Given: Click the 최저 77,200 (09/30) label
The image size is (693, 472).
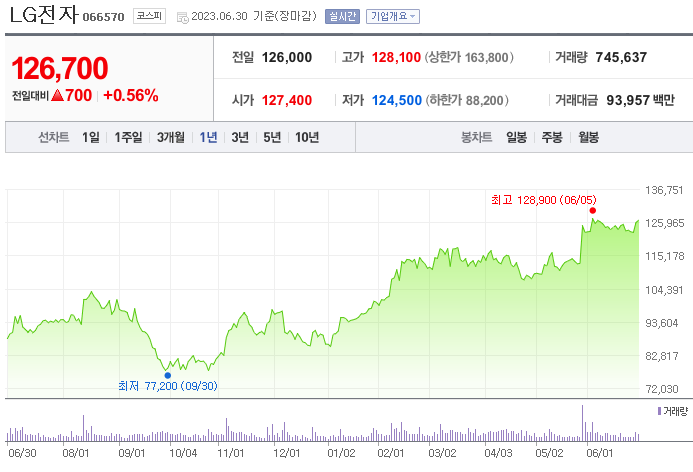Looking at the screenshot, I should click(x=168, y=386).
